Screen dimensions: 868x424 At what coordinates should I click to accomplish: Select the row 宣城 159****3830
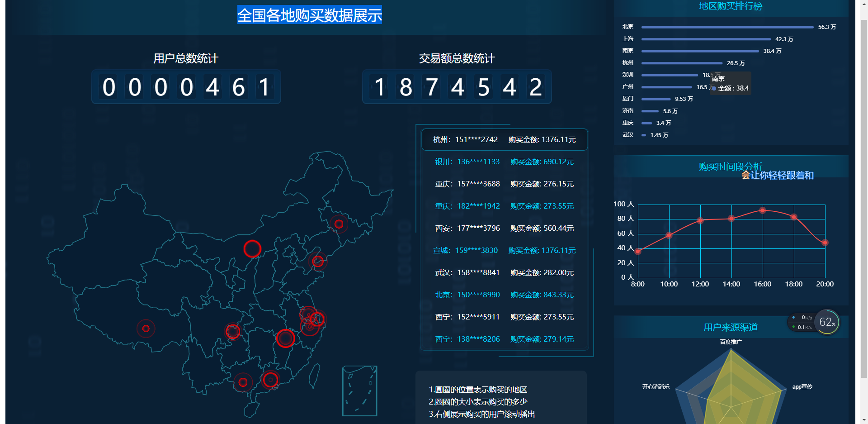point(505,250)
